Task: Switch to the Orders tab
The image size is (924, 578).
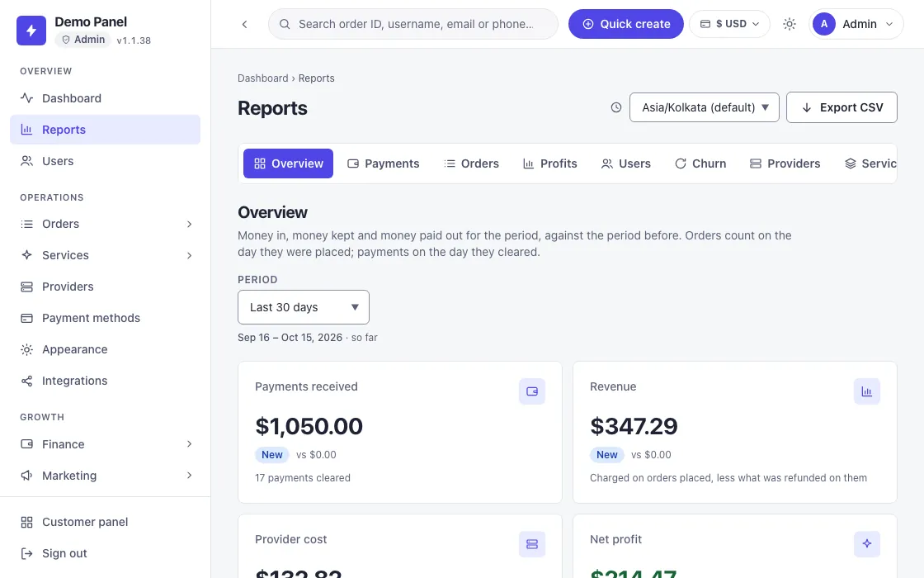Action: click(x=471, y=163)
